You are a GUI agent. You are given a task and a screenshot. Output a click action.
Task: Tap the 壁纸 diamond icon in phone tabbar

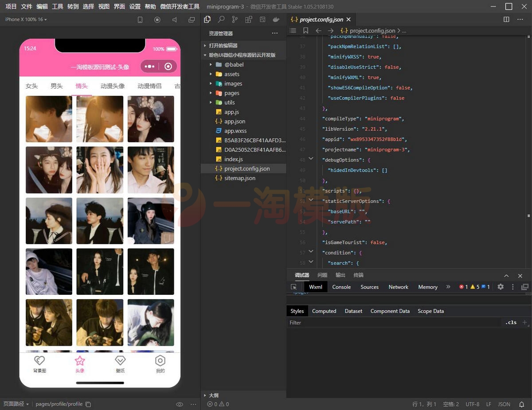pyautogui.click(x=120, y=361)
